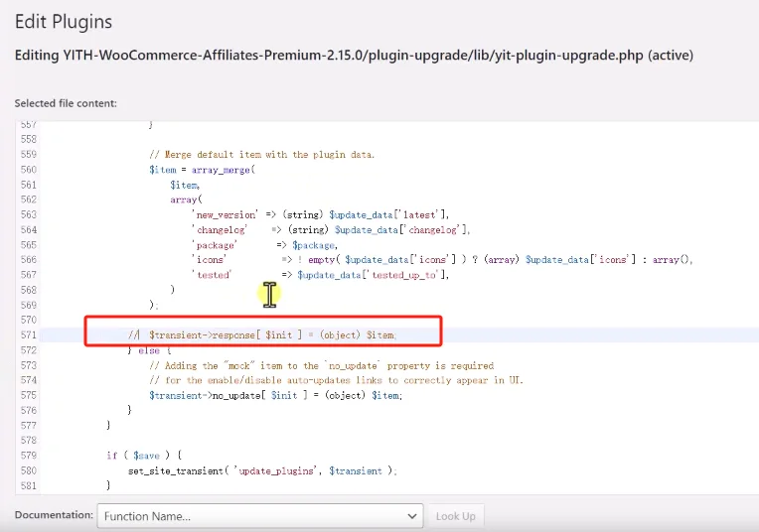Open the Function Name documentation dropdown
The height and width of the screenshot is (532, 759).
[260, 516]
